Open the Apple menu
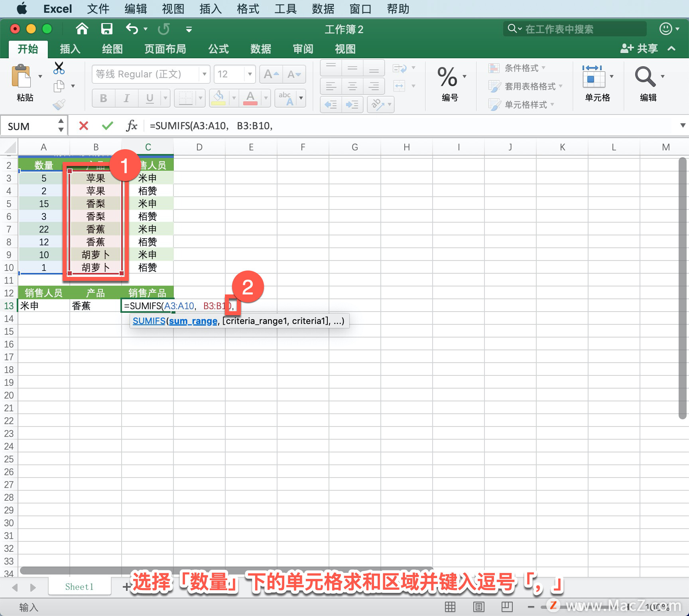The width and height of the screenshot is (689, 616). pos(22,8)
